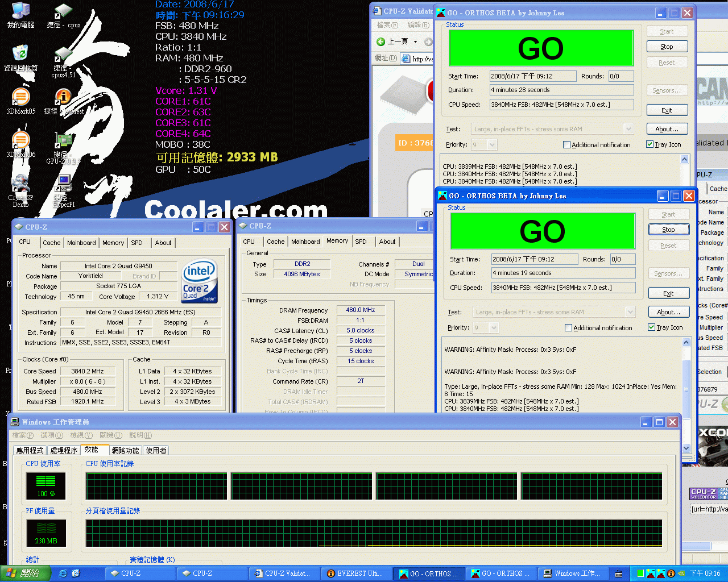Click the taskbar clock showing 下午 09:16
This screenshot has width=728, height=582.
(705, 574)
